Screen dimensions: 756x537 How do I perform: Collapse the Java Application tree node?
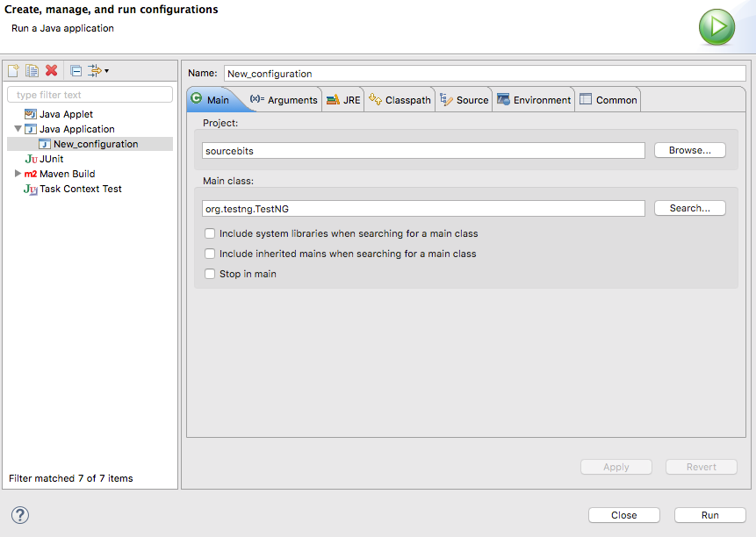[18, 129]
